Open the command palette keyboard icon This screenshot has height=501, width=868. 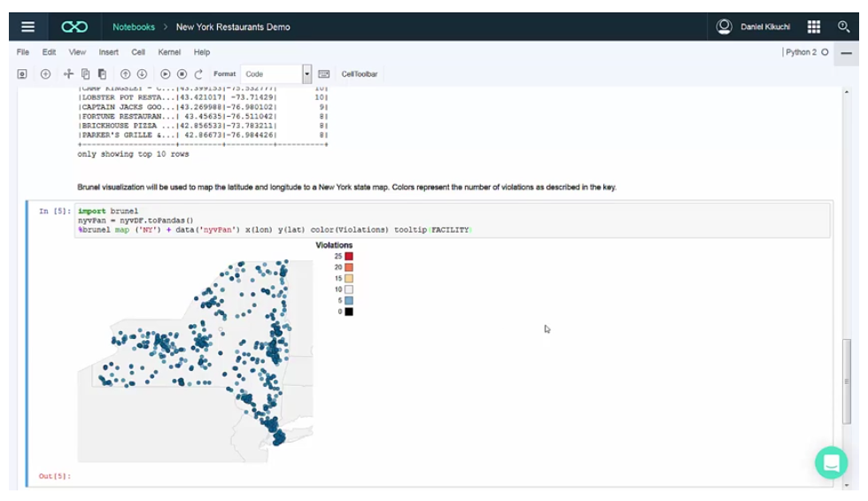pos(324,74)
